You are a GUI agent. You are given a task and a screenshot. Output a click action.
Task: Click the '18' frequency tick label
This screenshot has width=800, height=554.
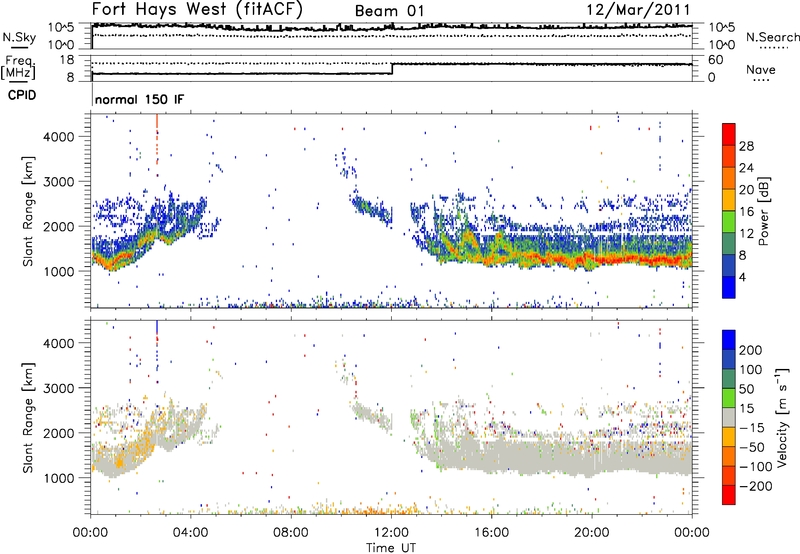[x=66, y=60]
